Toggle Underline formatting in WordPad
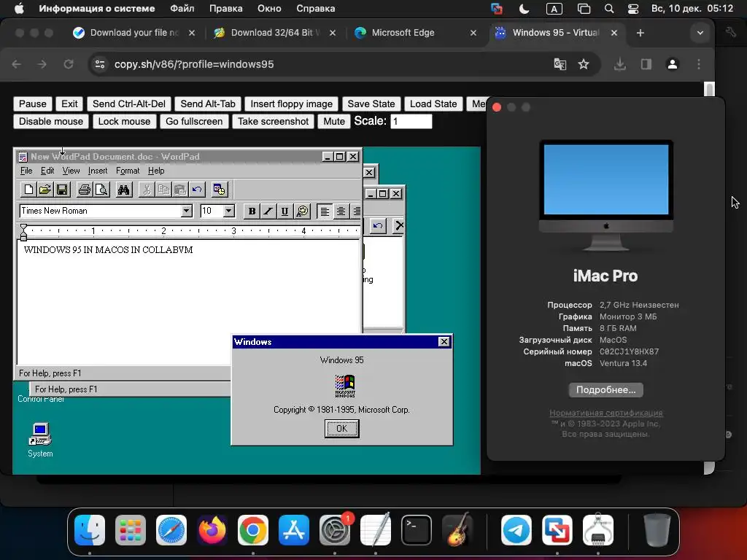The height and width of the screenshot is (560, 747). (285, 211)
